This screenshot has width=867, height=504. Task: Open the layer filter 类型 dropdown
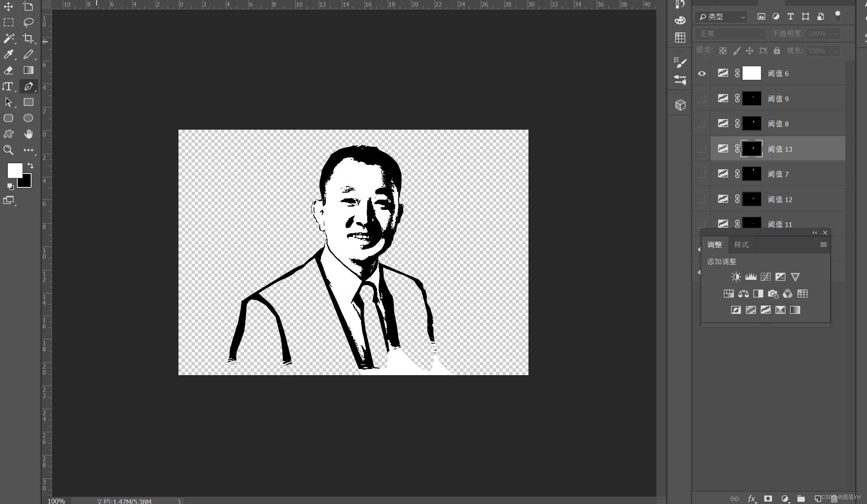click(722, 17)
